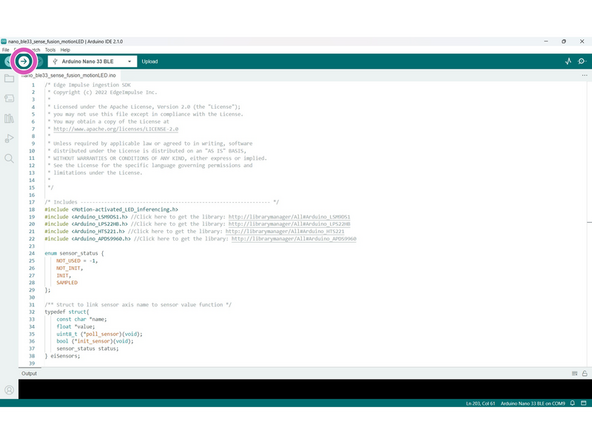592x444 pixels.
Task: Click the Upload arrow button
Action: [x=24, y=61]
